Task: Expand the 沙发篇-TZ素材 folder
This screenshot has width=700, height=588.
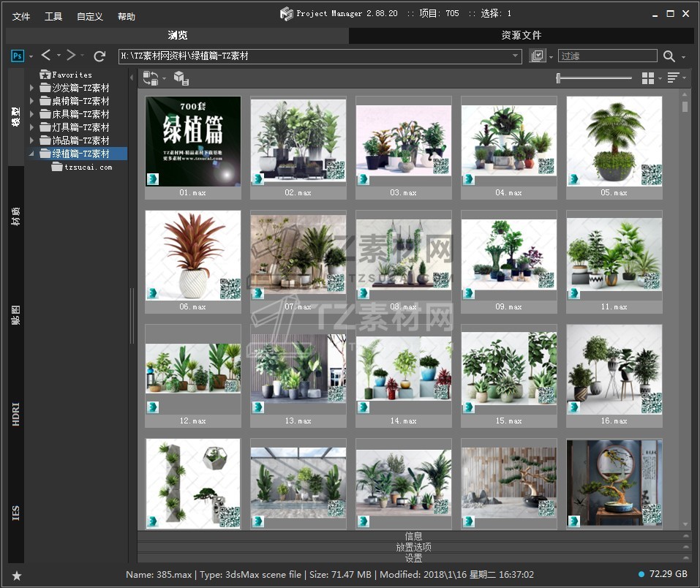Action: click(31, 88)
